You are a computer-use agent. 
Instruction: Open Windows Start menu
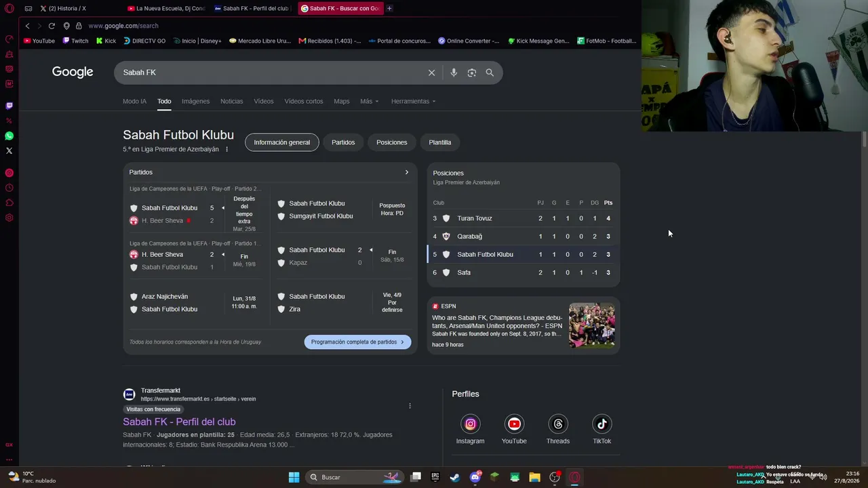point(294,477)
